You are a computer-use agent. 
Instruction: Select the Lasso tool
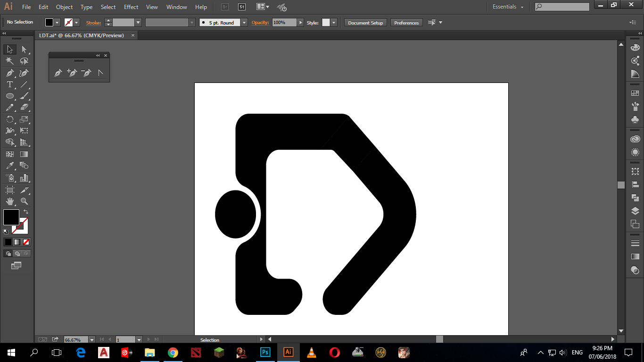click(x=25, y=61)
